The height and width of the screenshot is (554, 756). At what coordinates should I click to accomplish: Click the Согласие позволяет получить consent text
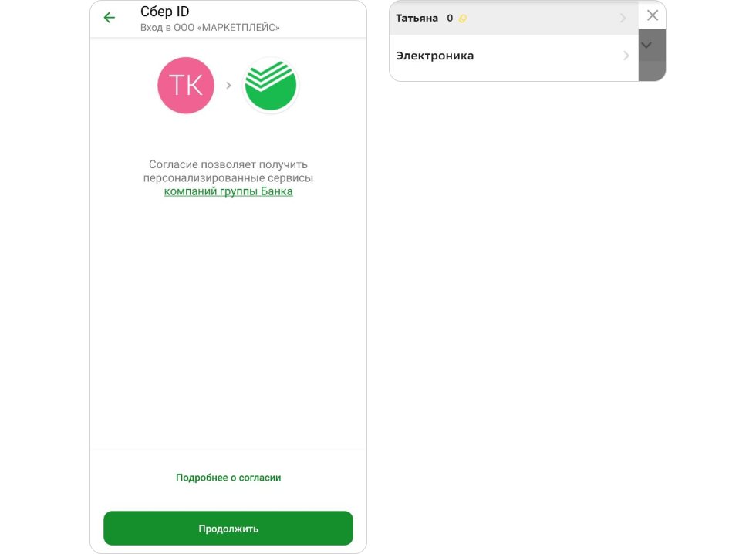click(x=228, y=164)
